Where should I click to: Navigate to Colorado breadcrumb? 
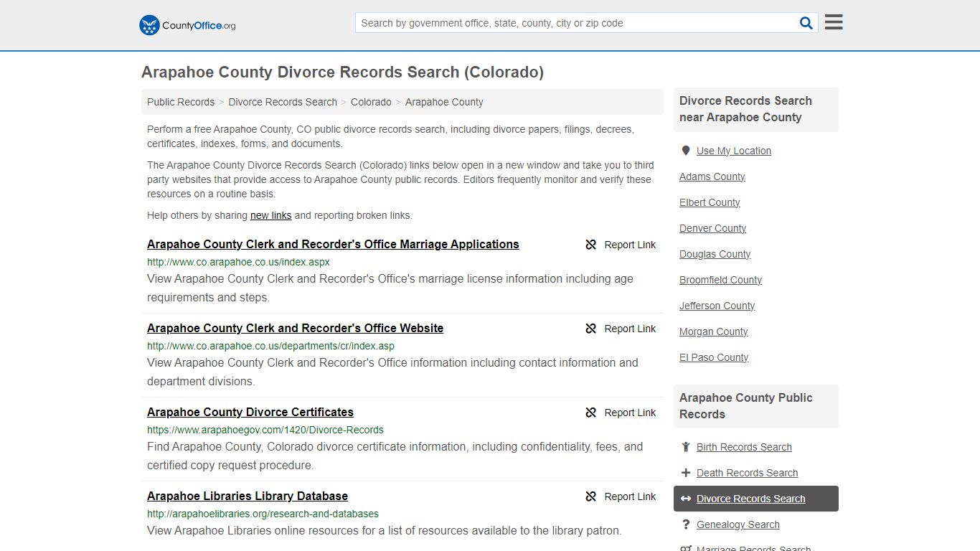pyautogui.click(x=371, y=102)
